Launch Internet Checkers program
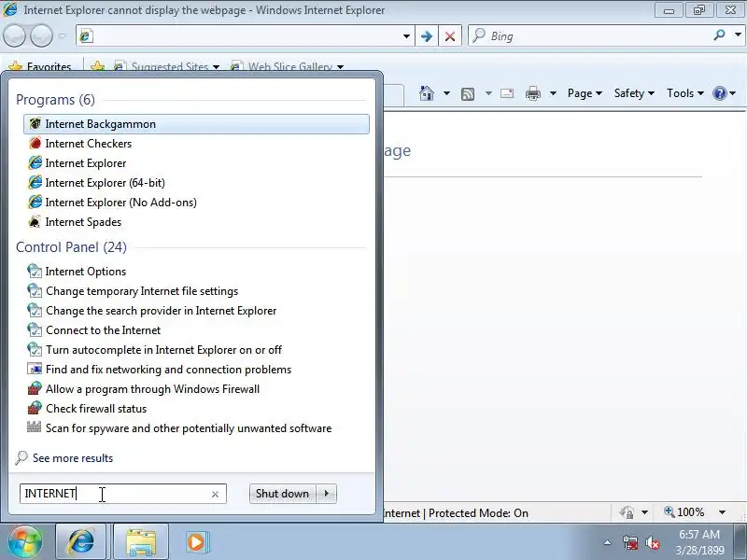Viewport: 747px width, 560px height. click(88, 144)
